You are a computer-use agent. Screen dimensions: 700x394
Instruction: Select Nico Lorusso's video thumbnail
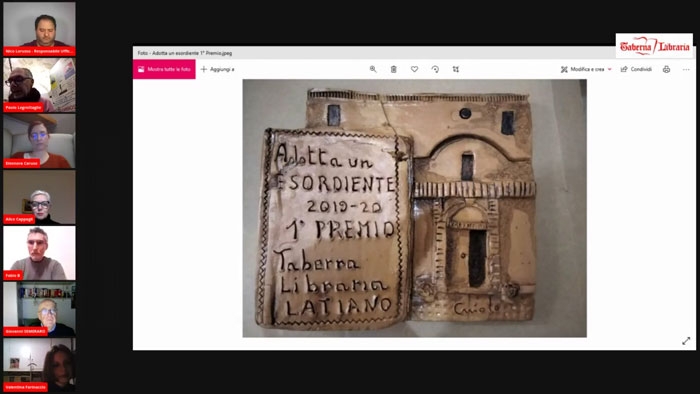tap(39, 29)
